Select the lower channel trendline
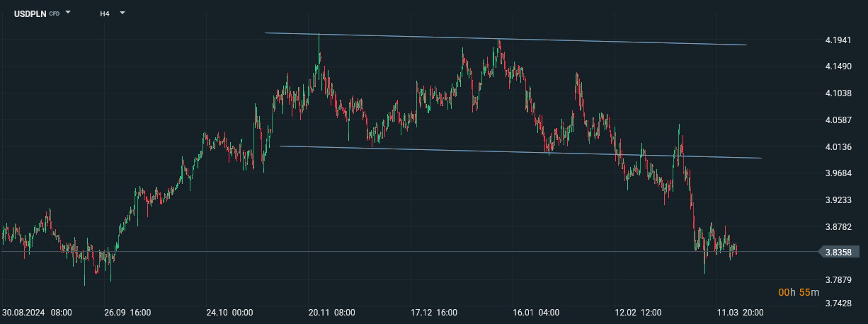 click(520, 152)
